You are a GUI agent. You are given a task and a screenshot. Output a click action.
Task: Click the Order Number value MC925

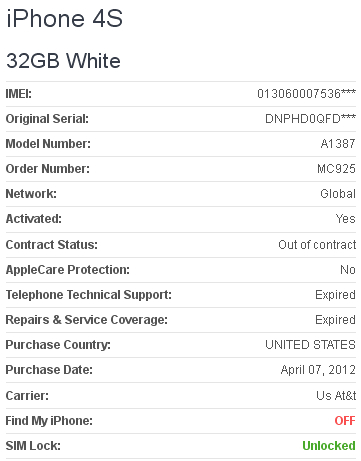click(336, 169)
